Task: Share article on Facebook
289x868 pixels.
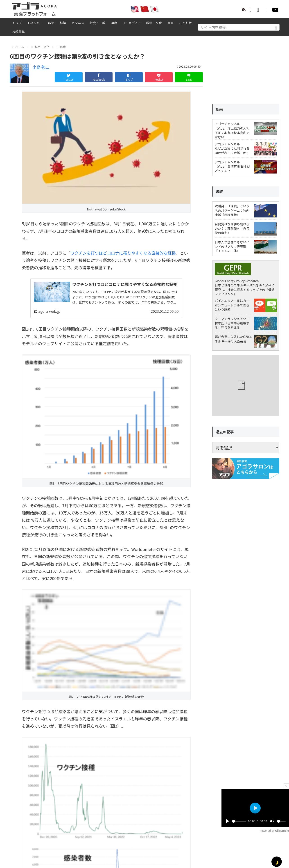Action: point(99,77)
